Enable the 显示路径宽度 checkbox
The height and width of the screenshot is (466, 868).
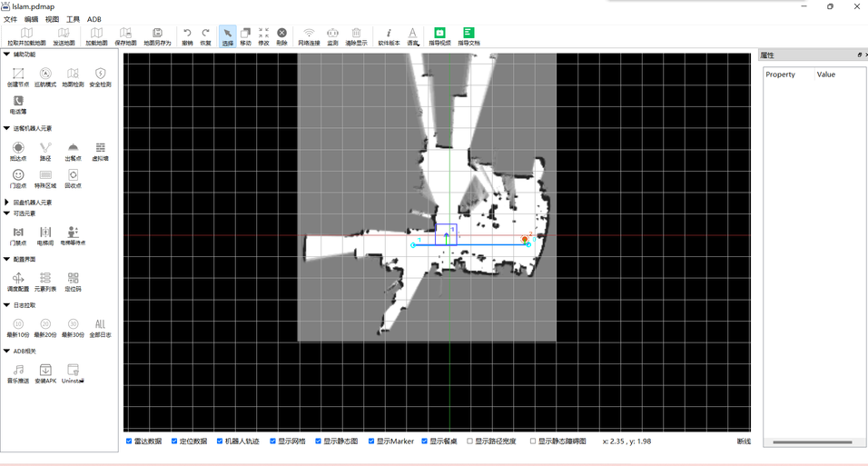click(x=469, y=441)
